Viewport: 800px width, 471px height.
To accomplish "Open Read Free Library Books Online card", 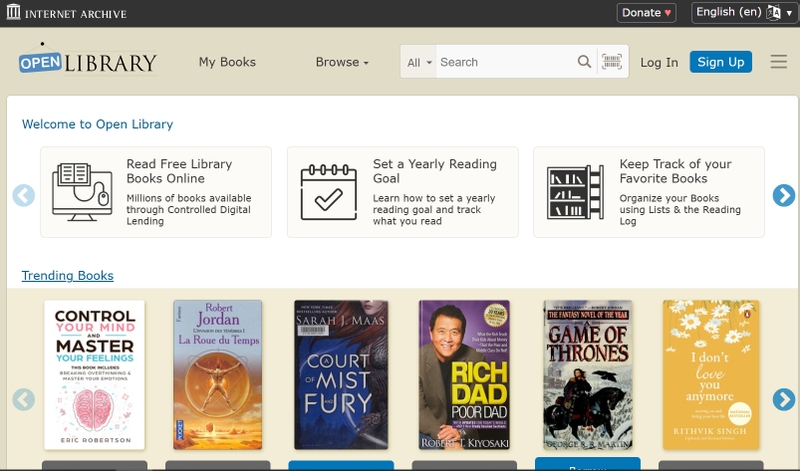I will pyautogui.click(x=156, y=192).
